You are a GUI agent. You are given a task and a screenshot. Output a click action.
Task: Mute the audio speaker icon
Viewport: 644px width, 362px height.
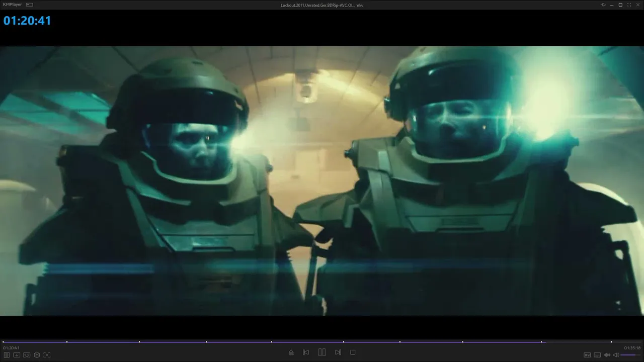[616, 355]
